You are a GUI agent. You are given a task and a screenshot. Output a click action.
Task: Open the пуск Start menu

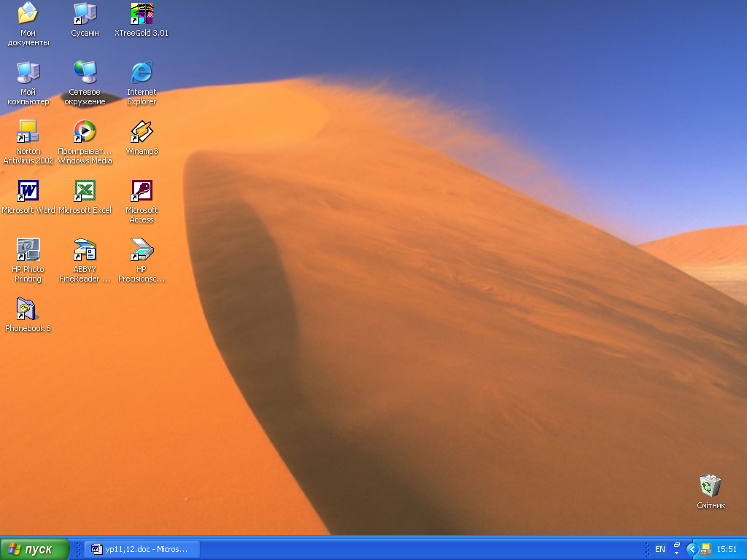(35, 549)
